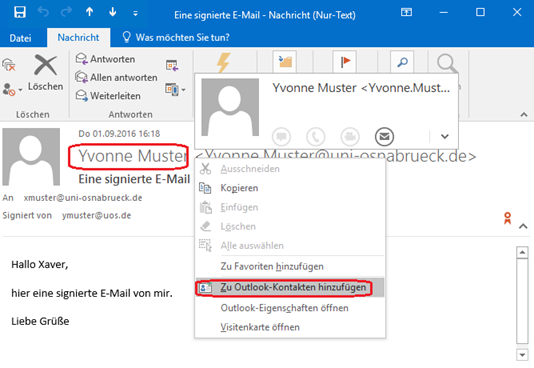Click 'Hallo Xaver,' in the message body
Screen dimensions: 534x368
(40, 265)
